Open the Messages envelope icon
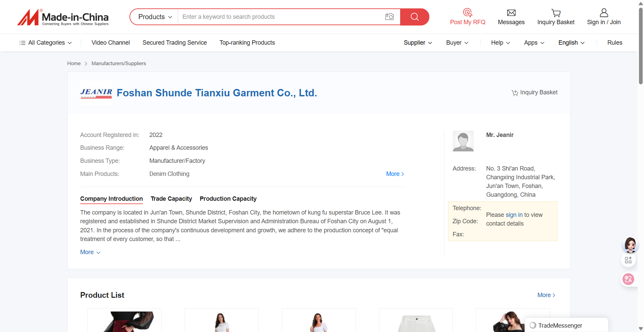The width and height of the screenshot is (644, 332). coord(511,13)
